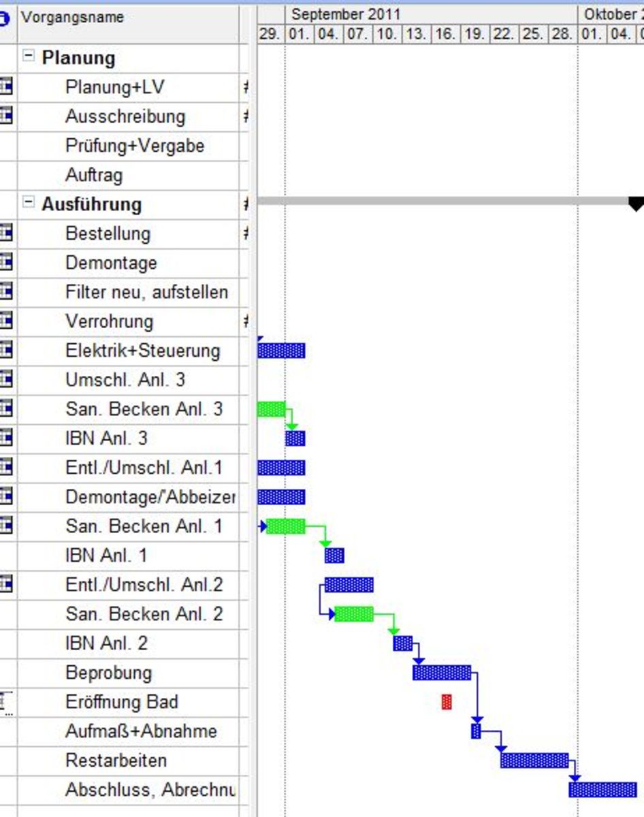Click the note icon beside Demontage

point(6,262)
